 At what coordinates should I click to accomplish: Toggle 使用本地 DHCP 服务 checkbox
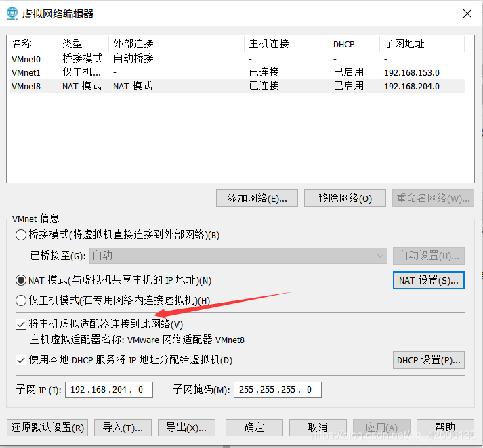pos(21,360)
